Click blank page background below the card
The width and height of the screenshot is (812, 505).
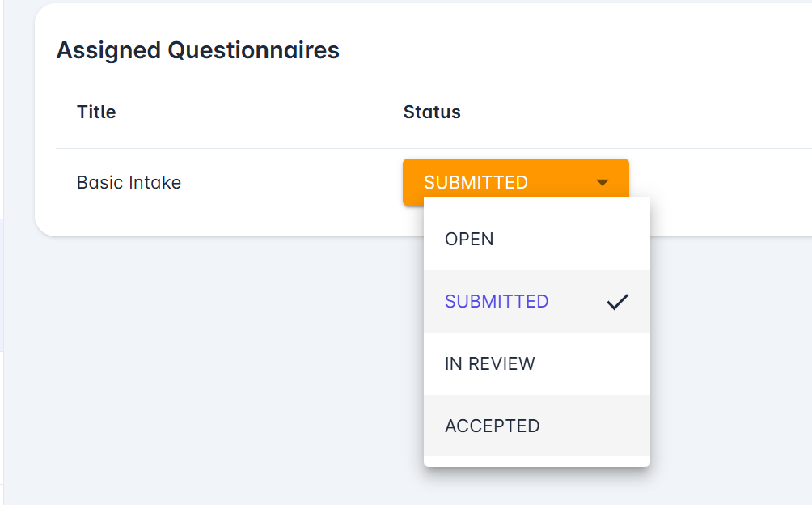[202, 364]
